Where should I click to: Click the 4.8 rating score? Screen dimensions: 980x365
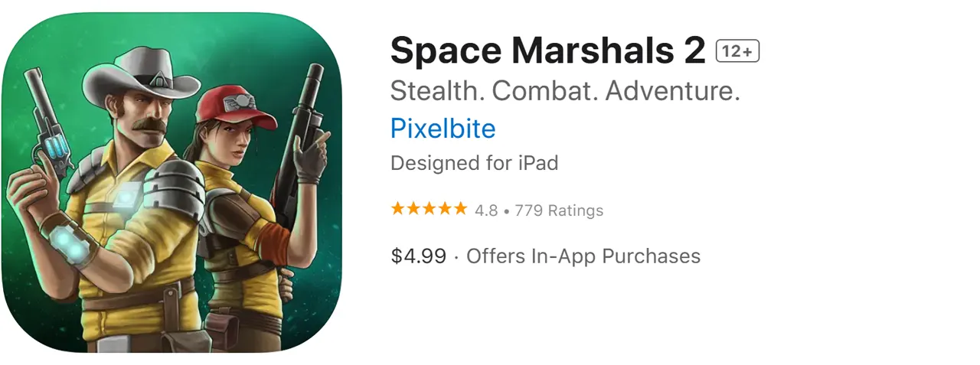click(486, 210)
